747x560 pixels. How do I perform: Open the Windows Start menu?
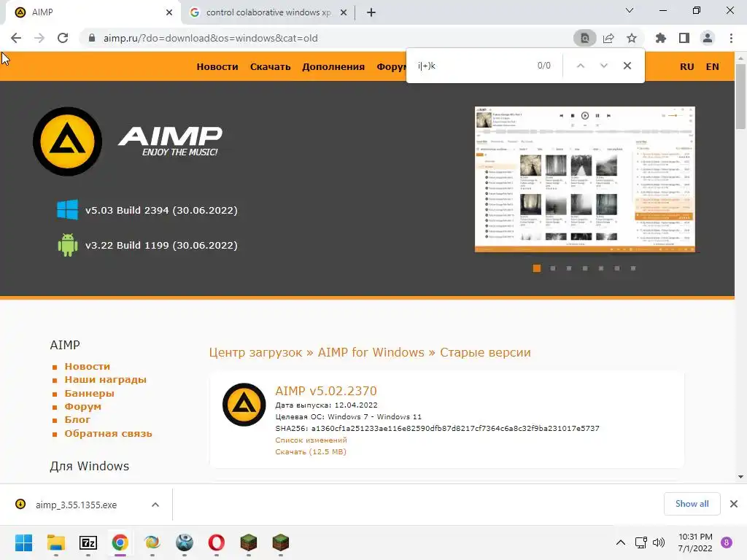(x=23, y=542)
